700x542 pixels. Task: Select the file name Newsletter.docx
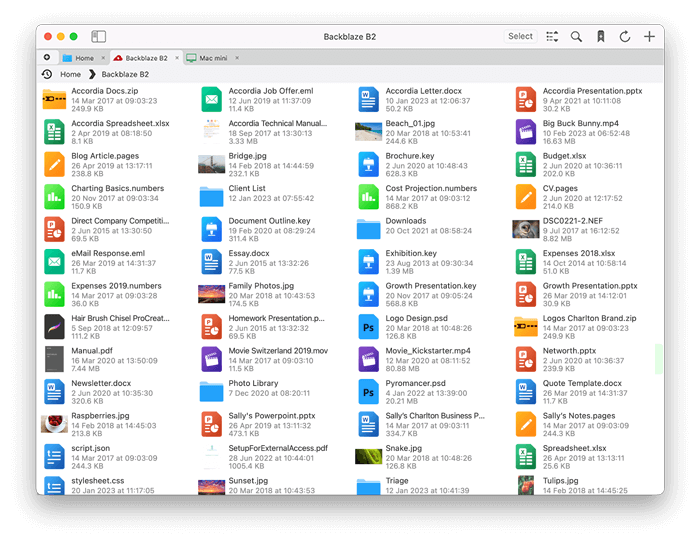(x=101, y=383)
